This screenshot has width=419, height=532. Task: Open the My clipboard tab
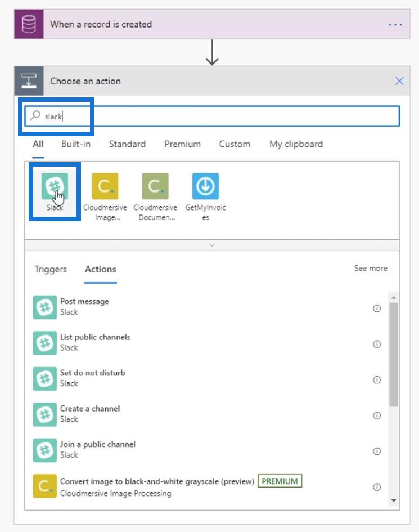coord(296,144)
